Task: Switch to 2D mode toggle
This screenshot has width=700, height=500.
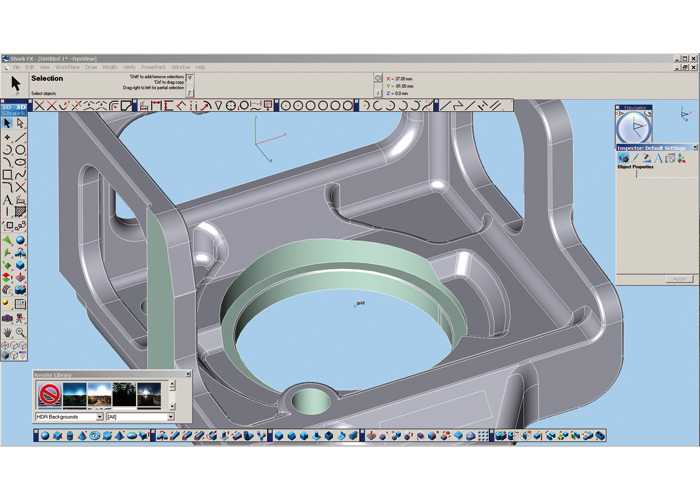Action: pyautogui.click(x=6, y=109)
